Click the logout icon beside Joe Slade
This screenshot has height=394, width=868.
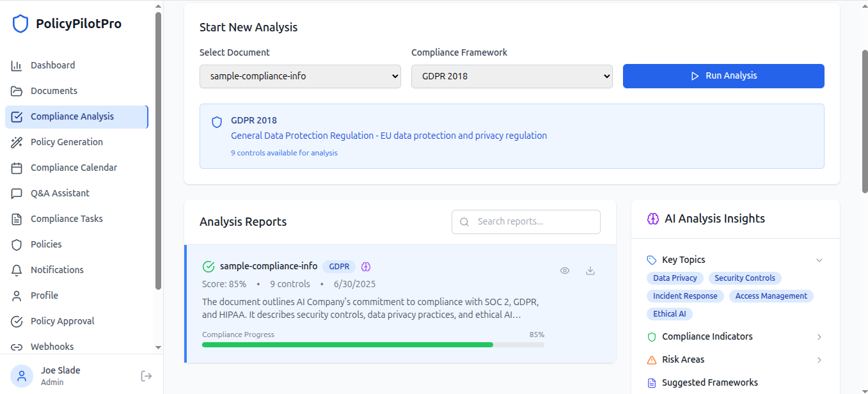click(x=146, y=376)
